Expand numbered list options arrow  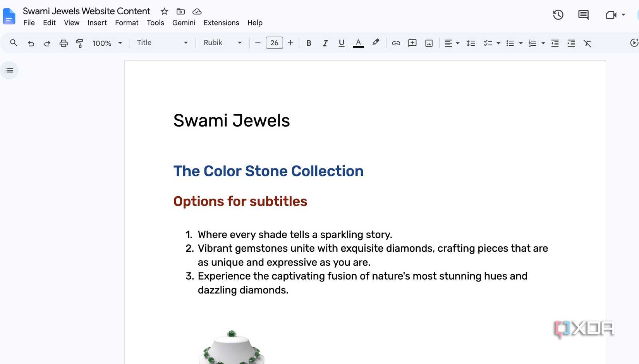543,43
